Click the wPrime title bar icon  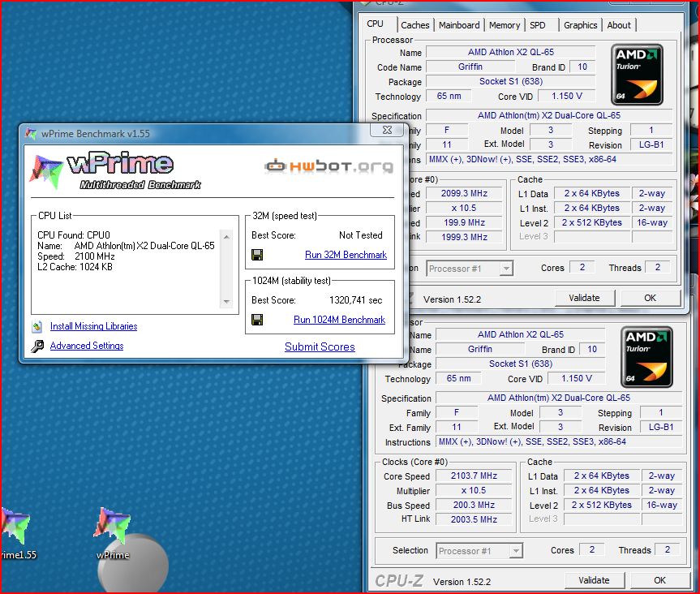click(30, 134)
